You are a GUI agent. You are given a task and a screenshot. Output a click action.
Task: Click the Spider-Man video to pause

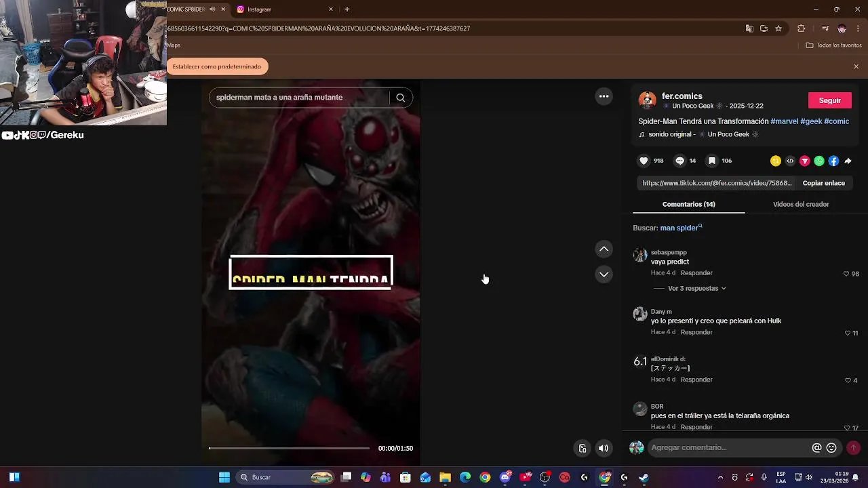[311, 271]
